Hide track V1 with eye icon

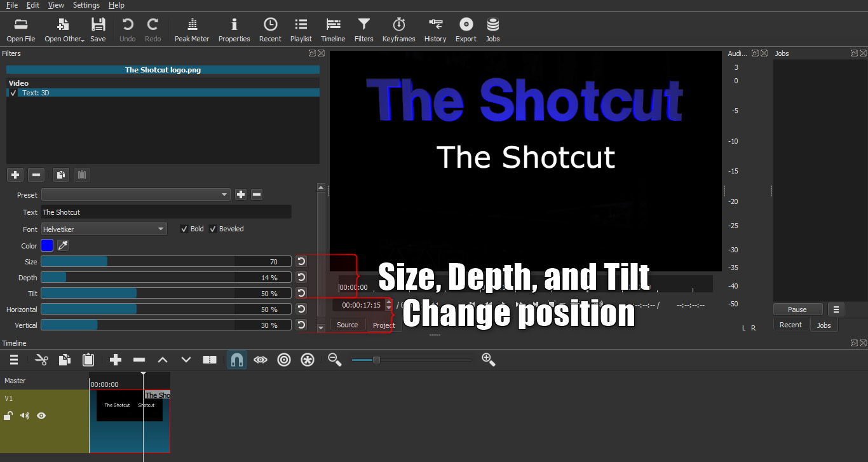[41, 416]
